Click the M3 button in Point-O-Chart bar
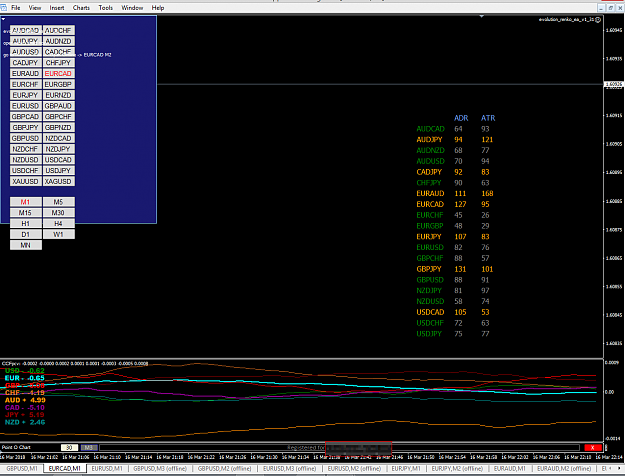This screenshot has width=625, height=476. (x=89, y=447)
